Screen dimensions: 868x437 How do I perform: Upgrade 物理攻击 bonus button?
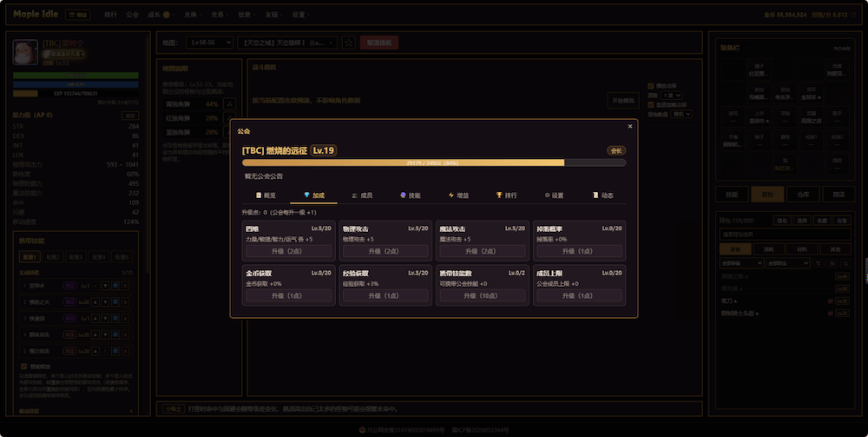385,251
